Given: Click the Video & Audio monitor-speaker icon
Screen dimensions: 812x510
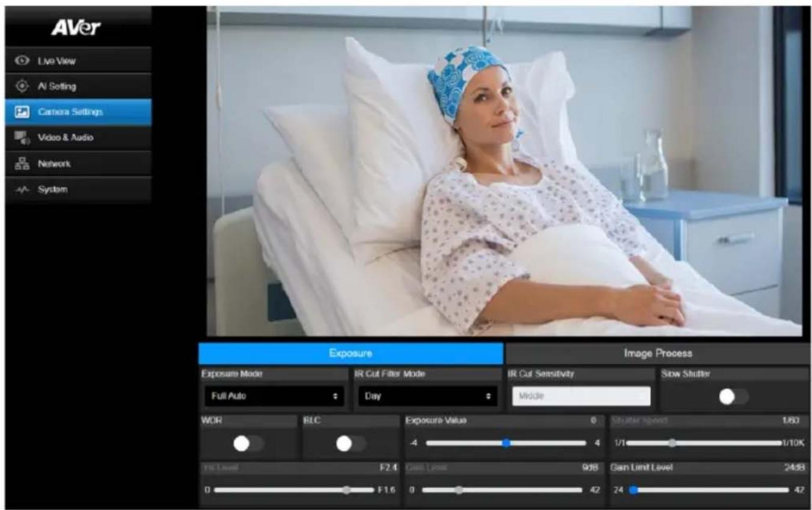Looking at the screenshot, I should pos(22,138).
